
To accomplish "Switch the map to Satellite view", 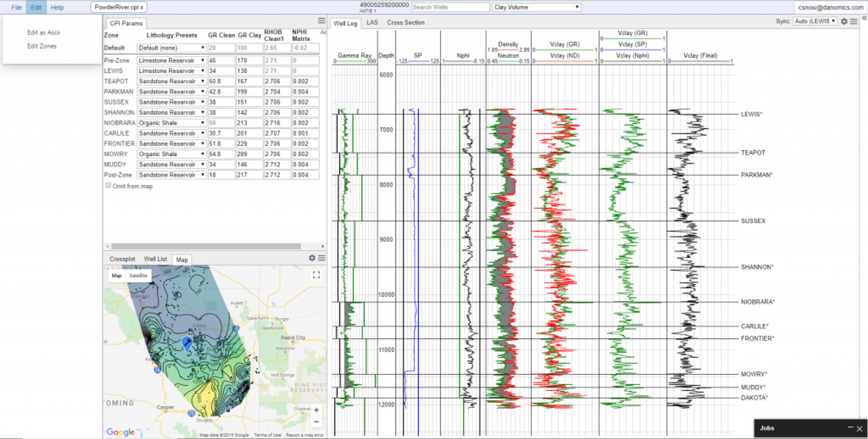I will (138, 275).
